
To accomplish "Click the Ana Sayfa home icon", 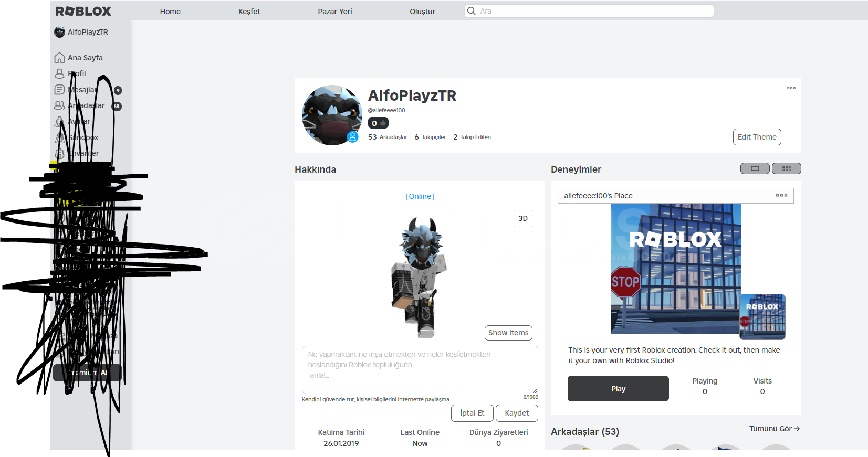I will point(60,58).
